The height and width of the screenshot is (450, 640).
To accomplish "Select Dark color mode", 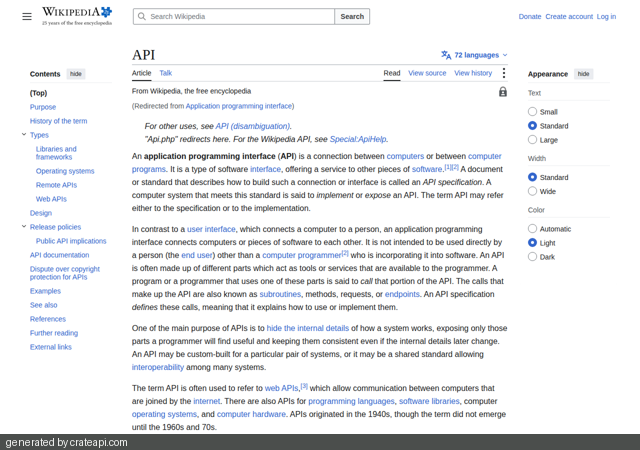I will [x=532, y=256].
